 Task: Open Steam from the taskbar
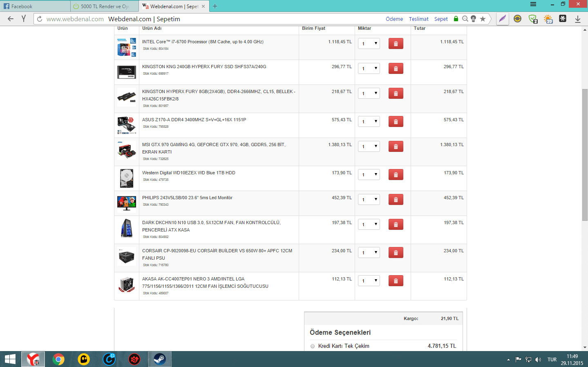coord(159,359)
